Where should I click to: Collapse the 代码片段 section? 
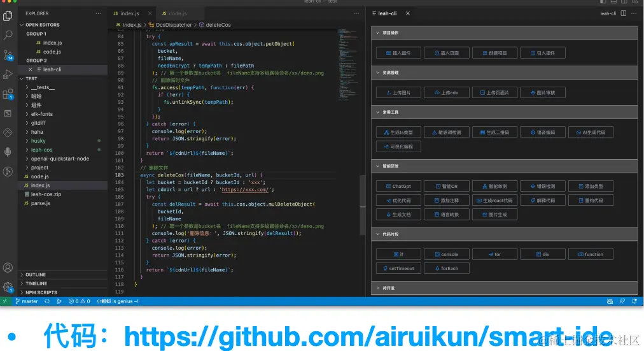pyautogui.click(x=505, y=234)
